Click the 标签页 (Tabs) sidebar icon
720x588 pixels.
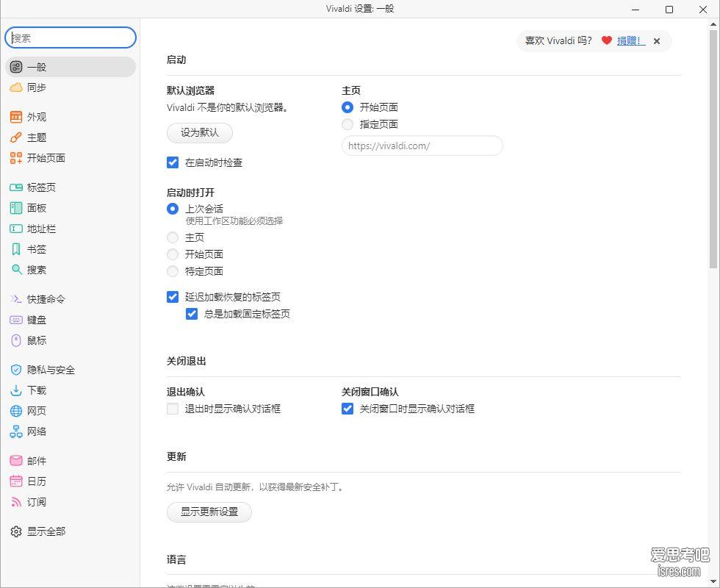coord(16,187)
